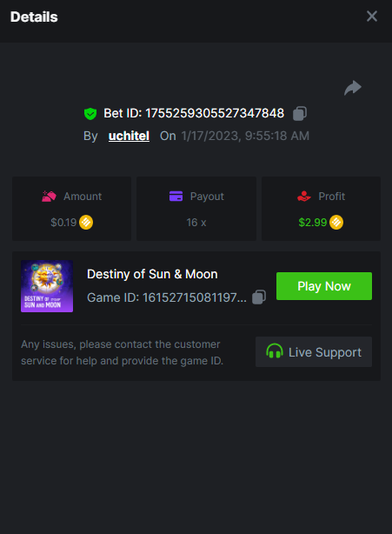Click the Live Support headphones icon

(275, 351)
